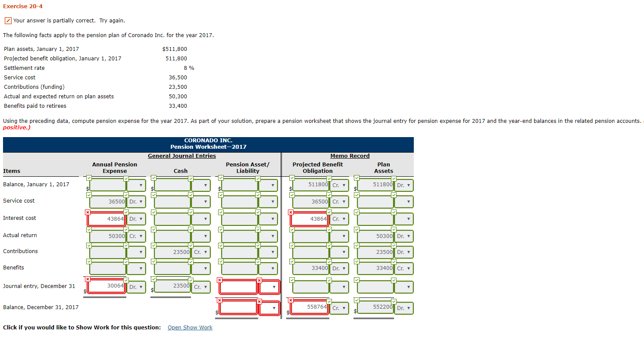Open Dr./Cr. dropdown for Interest cost pension expense
The height and width of the screenshot is (338, 644).
pyautogui.click(x=136, y=219)
